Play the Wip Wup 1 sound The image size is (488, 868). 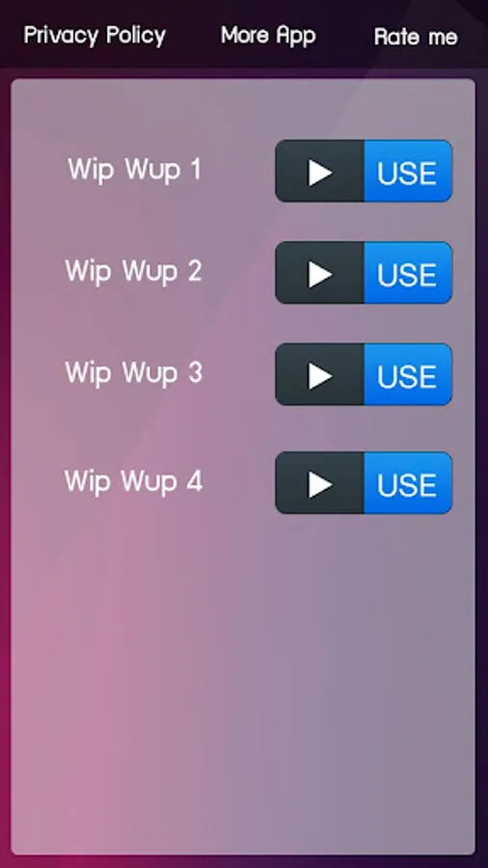320,171
